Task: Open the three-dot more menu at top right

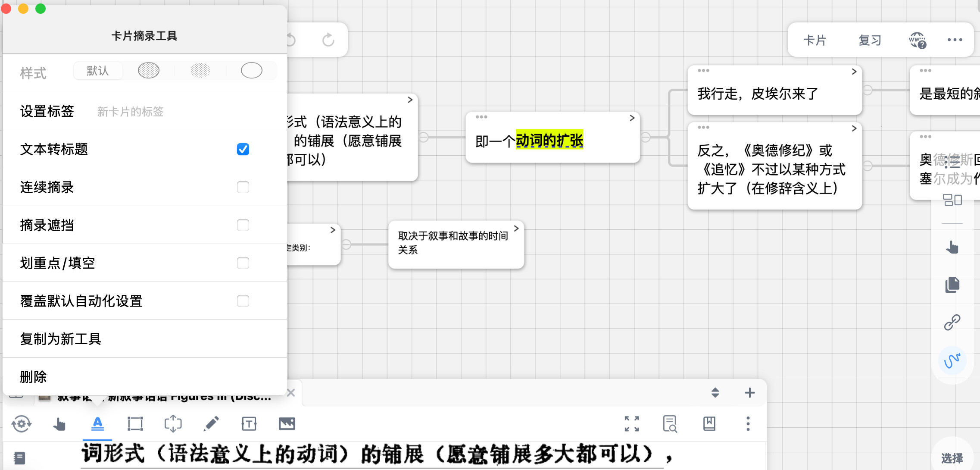Action: coord(955,40)
